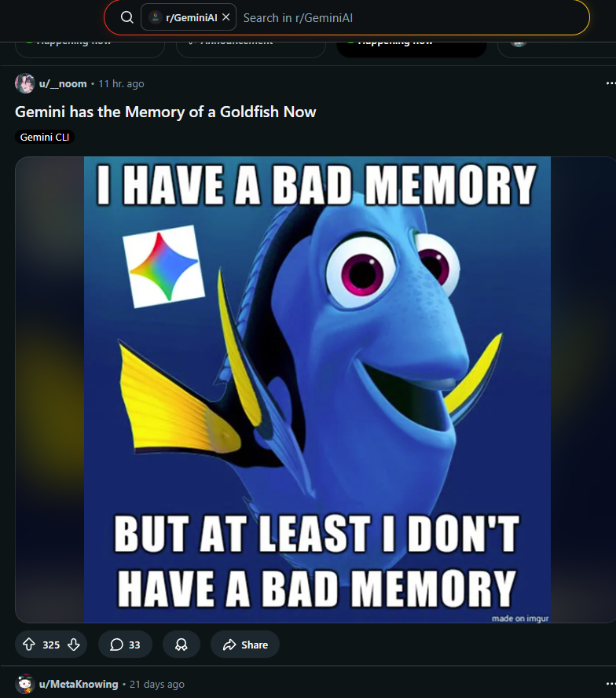Image resolution: width=616 pixels, height=698 pixels.
Task: Click the 325 vote count
Action: pyautogui.click(x=51, y=645)
